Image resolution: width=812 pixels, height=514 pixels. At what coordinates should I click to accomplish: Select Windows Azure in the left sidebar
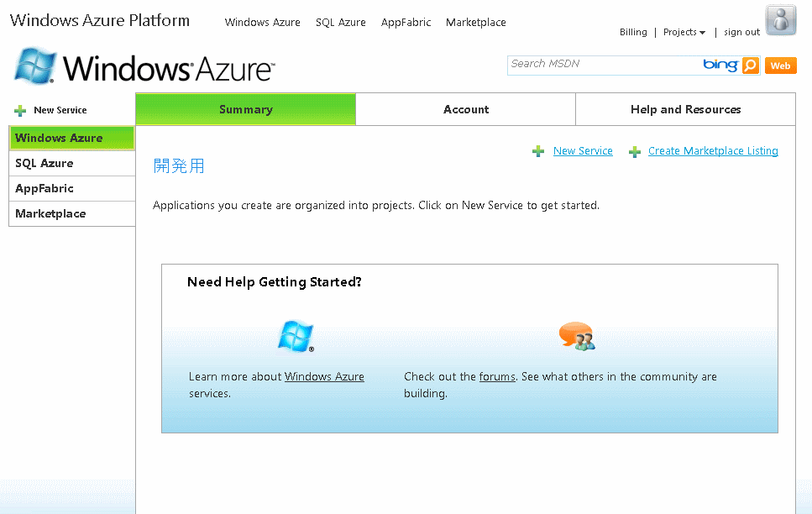click(72, 138)
